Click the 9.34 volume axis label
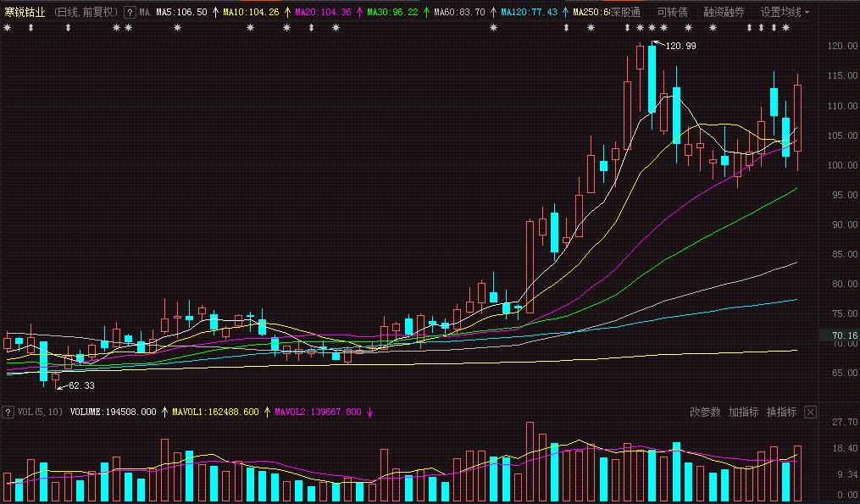860x504 pixels. [x=847, y=474]
